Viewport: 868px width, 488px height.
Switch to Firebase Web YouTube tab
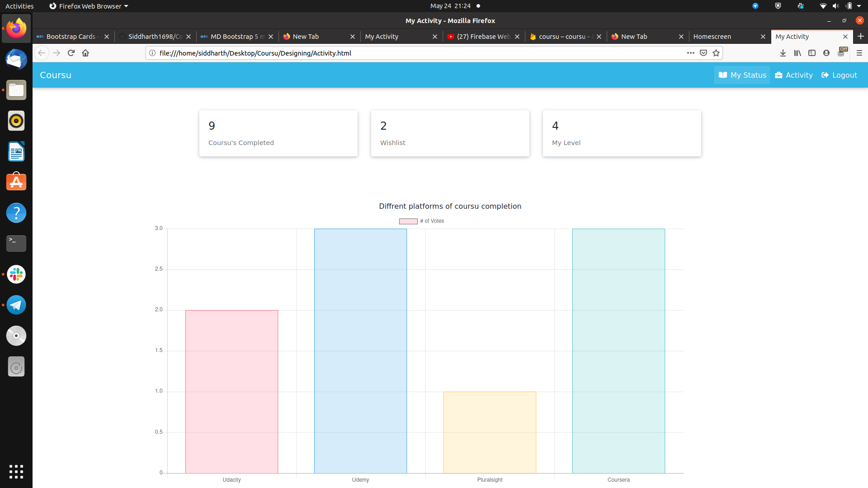pyautogui.click(x=483, y=37)
